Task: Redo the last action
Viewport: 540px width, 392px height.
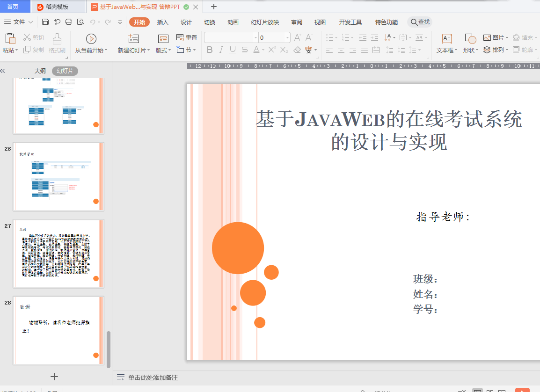Action: pos(108,22)
